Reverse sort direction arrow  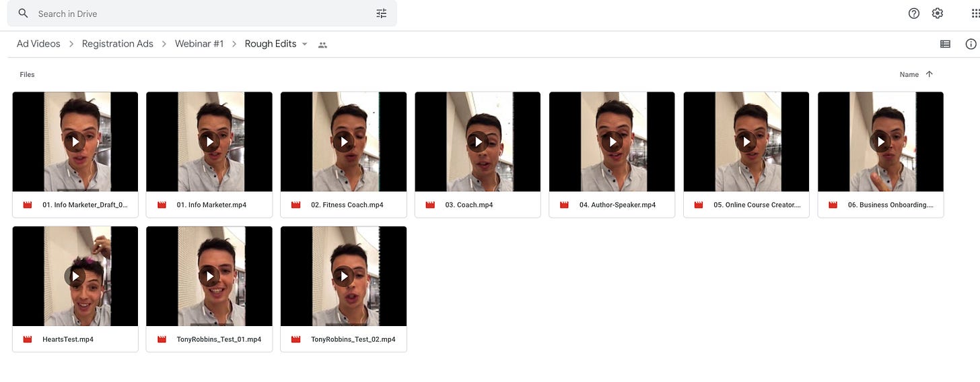coord(930,74)
